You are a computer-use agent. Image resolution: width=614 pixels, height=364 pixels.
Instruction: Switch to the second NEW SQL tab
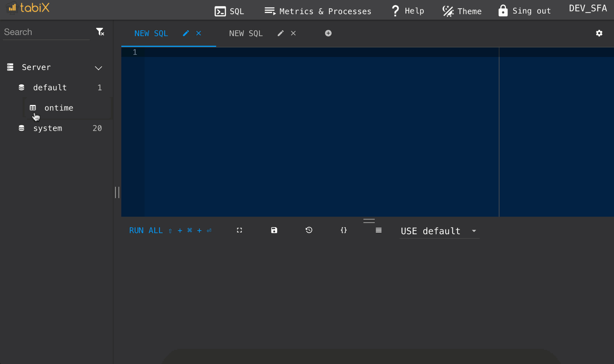246,33
